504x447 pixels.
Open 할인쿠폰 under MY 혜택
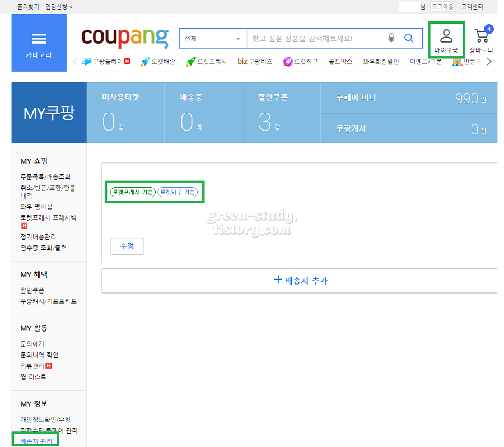click(32, 290)
